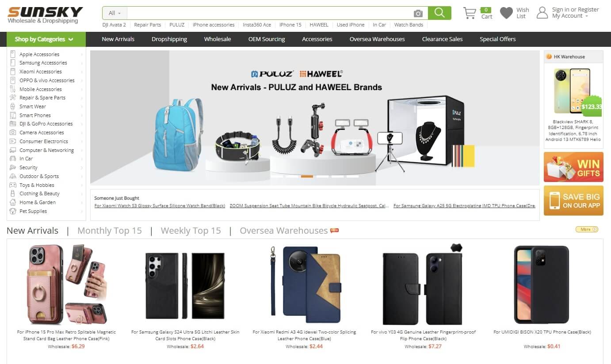Switch to the Weekly Top 15 tab
This screenshot has width=611, height=364.
(x=191, y=231)
